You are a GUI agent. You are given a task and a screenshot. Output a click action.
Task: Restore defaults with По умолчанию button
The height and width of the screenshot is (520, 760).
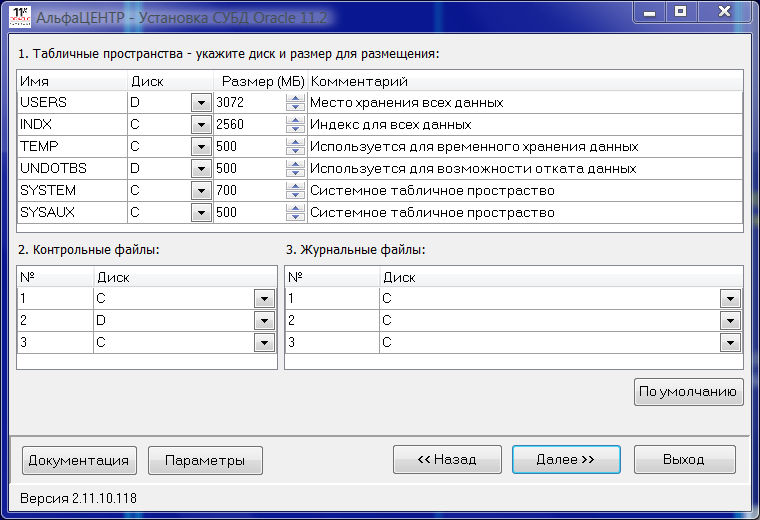(x=688, y=392)
